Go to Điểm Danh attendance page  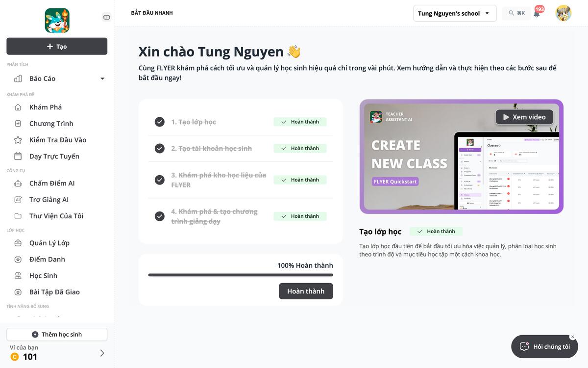click(57, 259)
